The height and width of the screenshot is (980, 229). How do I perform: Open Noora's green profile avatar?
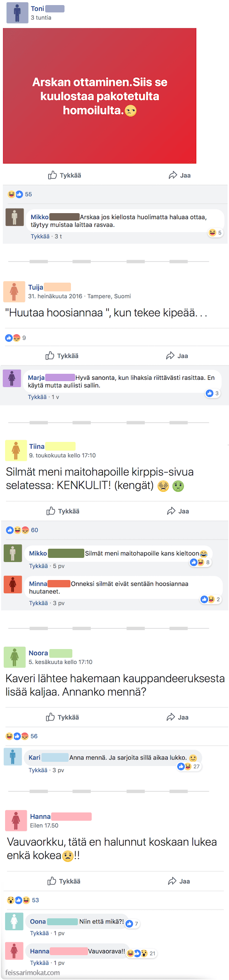(x=14, y=657)
